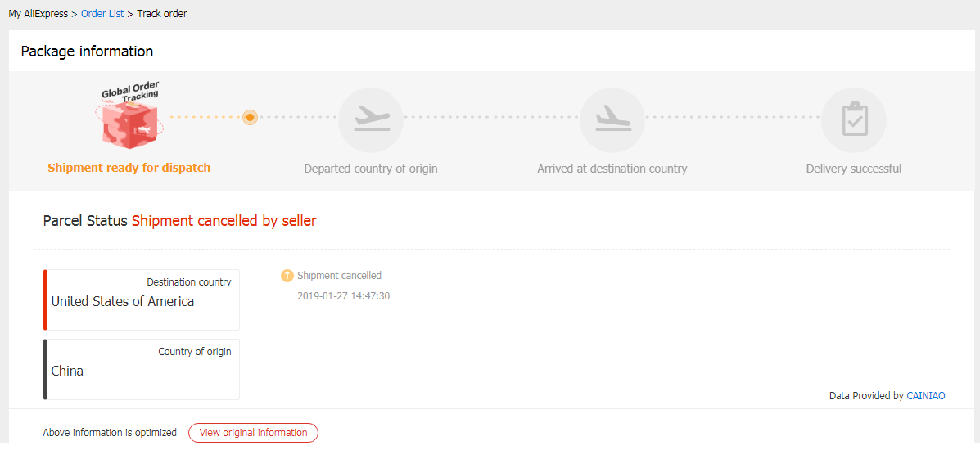This screenshot has width=980, height=450.
Task: Select the Shipment ready for dispatch label
Action: click(x=129, y=168)
